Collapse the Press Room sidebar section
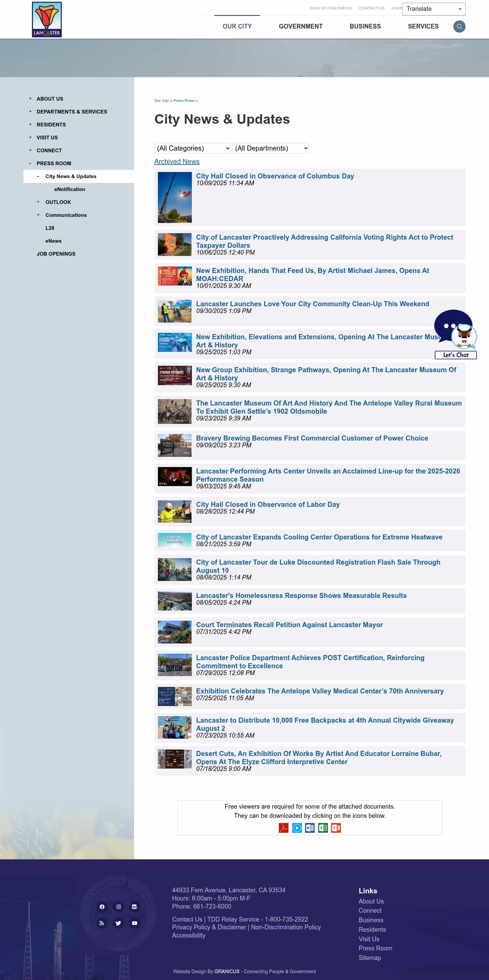Screen dimensions: 489x980 31,163
